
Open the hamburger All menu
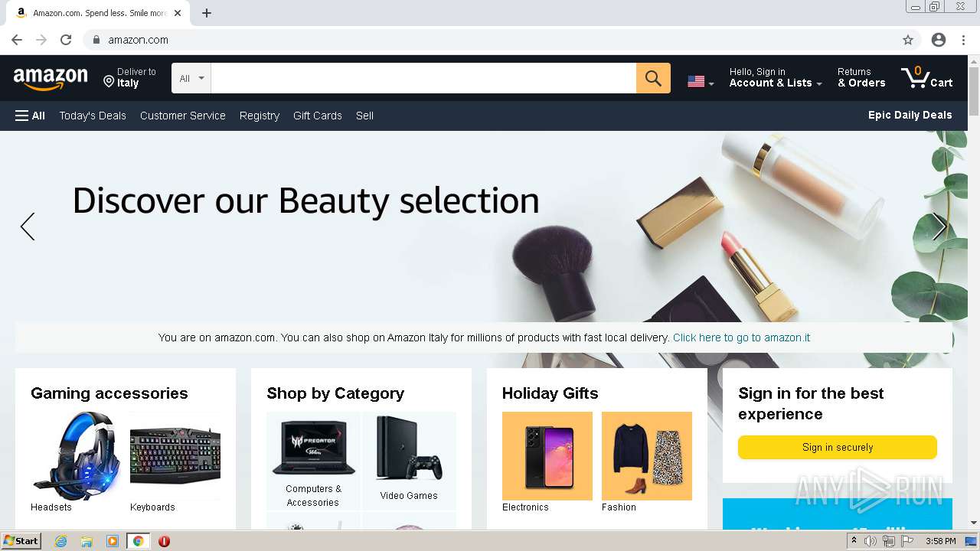30,116
